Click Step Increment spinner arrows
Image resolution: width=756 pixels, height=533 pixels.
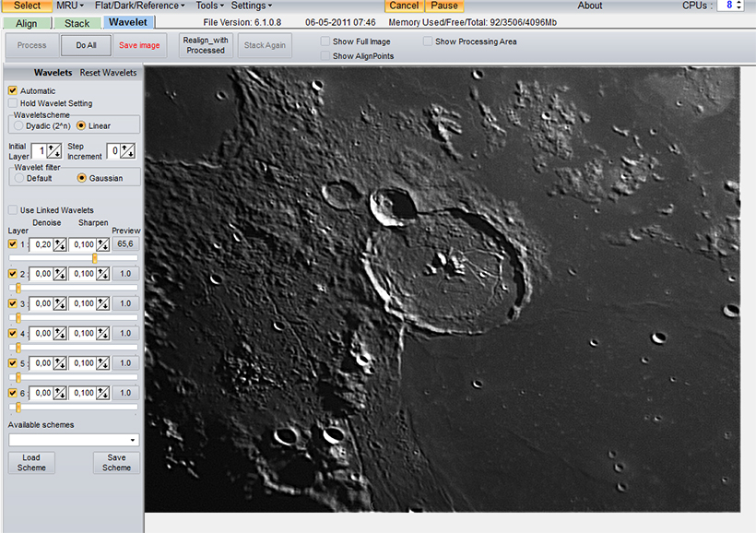[128, 151]
